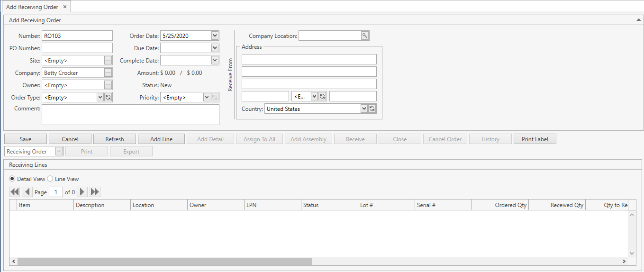
Task: Click the Save button
Action: tap(26, 139)
